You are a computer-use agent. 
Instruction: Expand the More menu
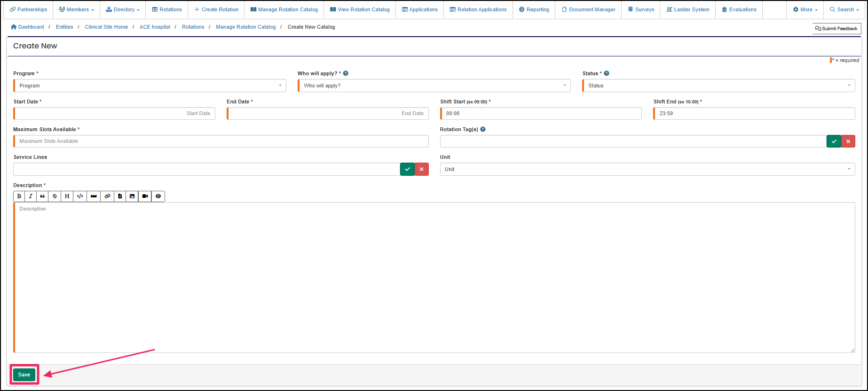[805, 9]
